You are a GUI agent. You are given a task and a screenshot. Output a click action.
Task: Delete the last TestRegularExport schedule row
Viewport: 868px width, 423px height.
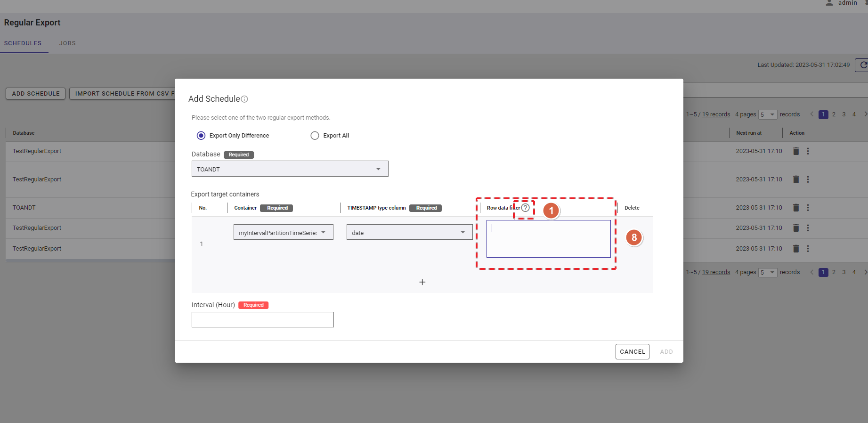coord(796,249)
